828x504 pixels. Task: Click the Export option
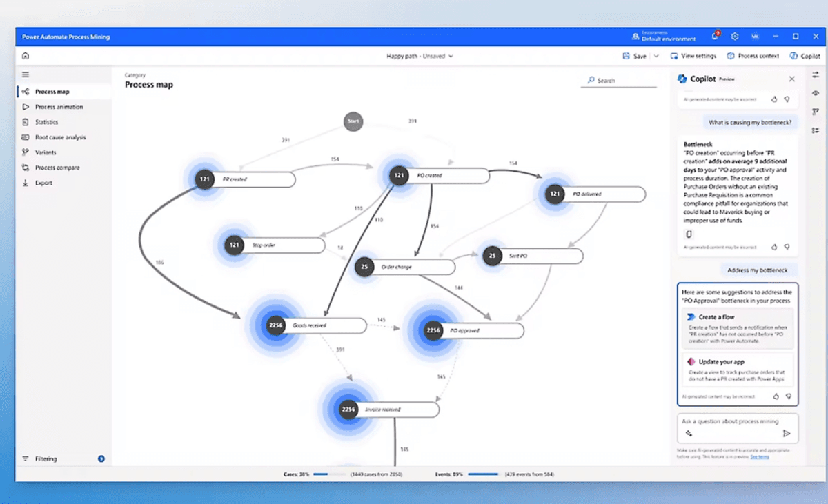click(x=43, y=182)
